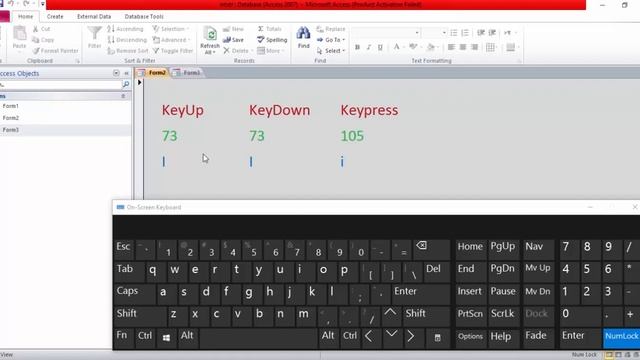
Task: Switch to the Form3 document tab
Action: click(x=187, y=73)
